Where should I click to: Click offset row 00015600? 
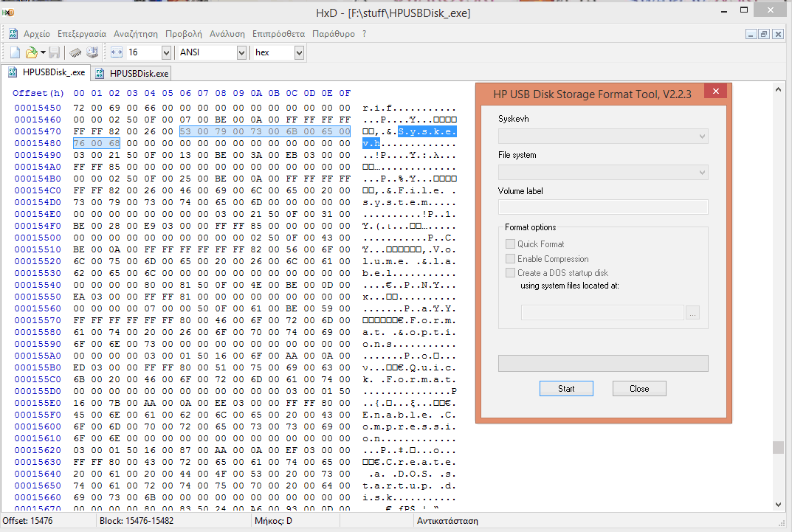click(x=38, y=427)
